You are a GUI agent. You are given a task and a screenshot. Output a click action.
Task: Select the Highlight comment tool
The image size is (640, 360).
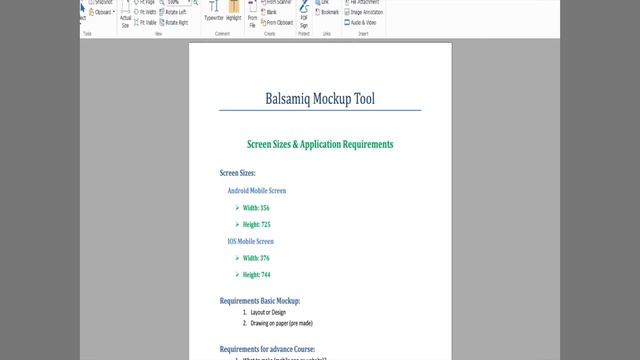tap(234, 11)
